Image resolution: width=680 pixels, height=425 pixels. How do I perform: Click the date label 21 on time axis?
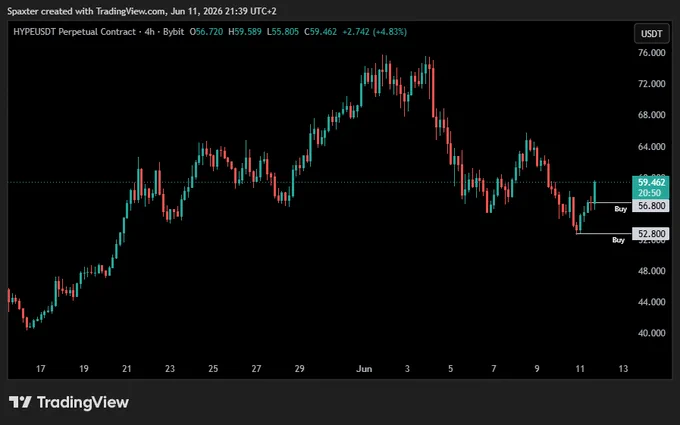127,369
